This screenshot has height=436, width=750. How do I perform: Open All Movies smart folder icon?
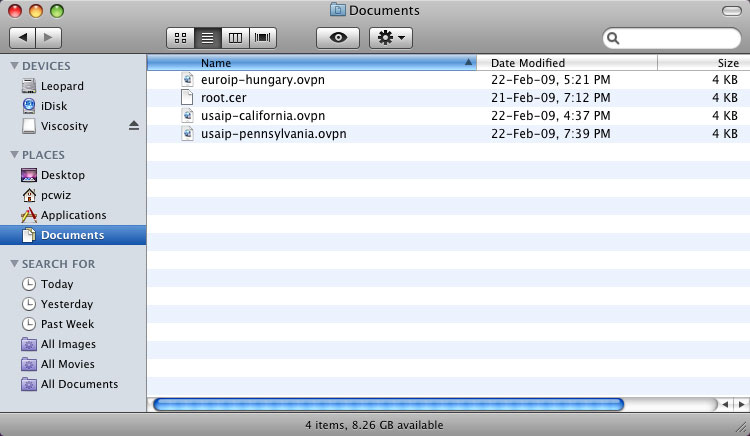(x=29, y=364)
